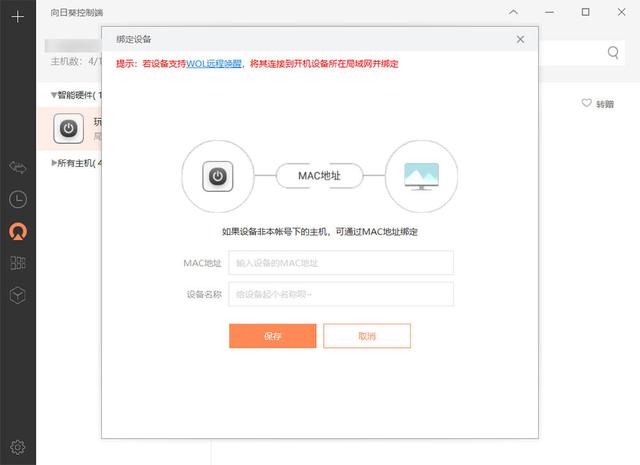
Task: Click the 向日葵控制端 window title
Action: pyautogui.click(x=77, y=13)
